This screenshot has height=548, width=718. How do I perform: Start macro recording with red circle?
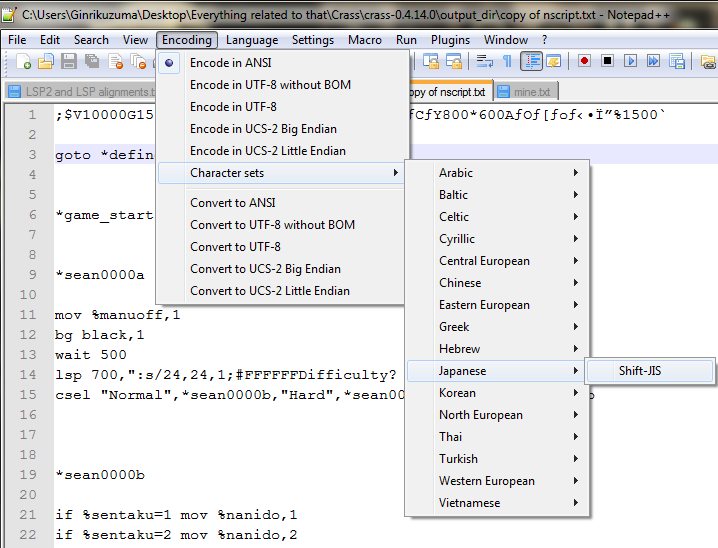pyautogui.click(x=584, y=61)
